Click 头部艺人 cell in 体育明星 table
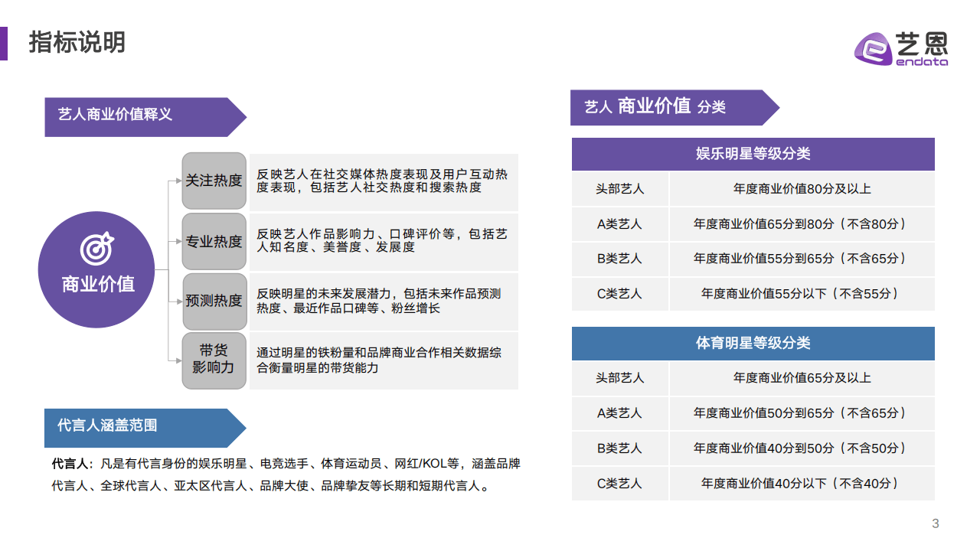This screenshot has height=551, width=980. pyautogui.click(x=620, y=378)
